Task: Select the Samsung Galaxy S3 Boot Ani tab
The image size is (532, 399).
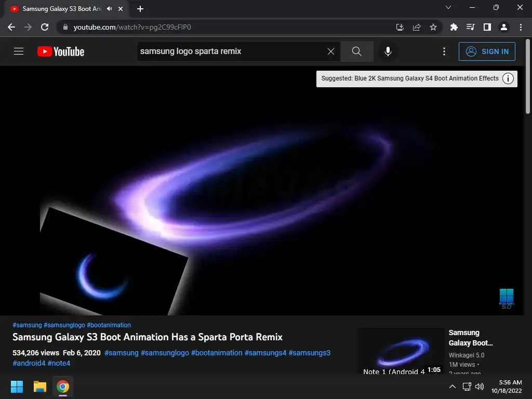Action: pos(62,9)
